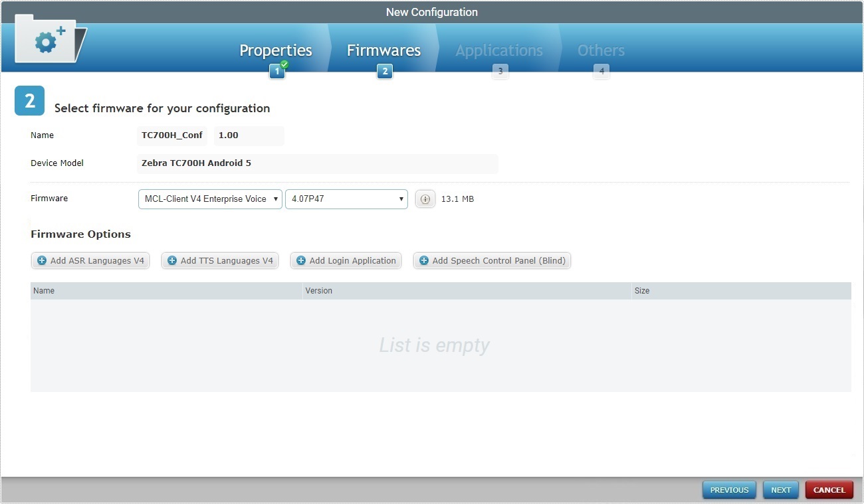
Task: Click the Version column header
Action: [319, 290]
